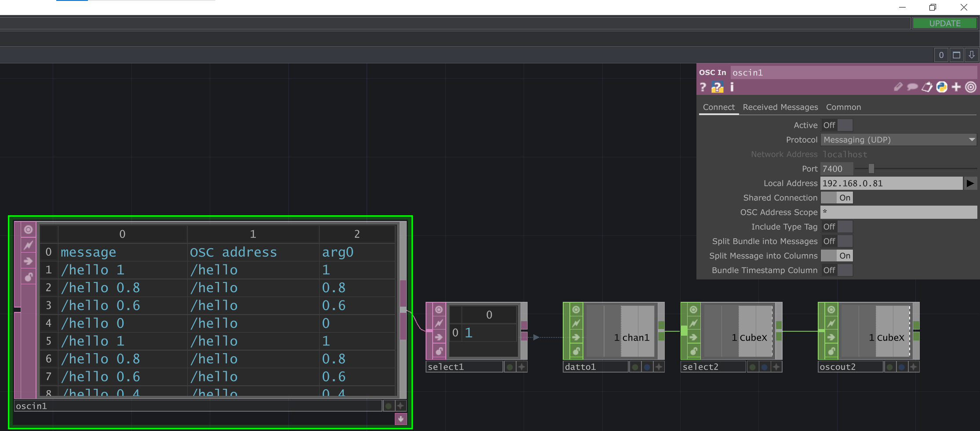Toggle Shared Connection switch
This screenshot has height=431, width=980.
coord(837,198)
